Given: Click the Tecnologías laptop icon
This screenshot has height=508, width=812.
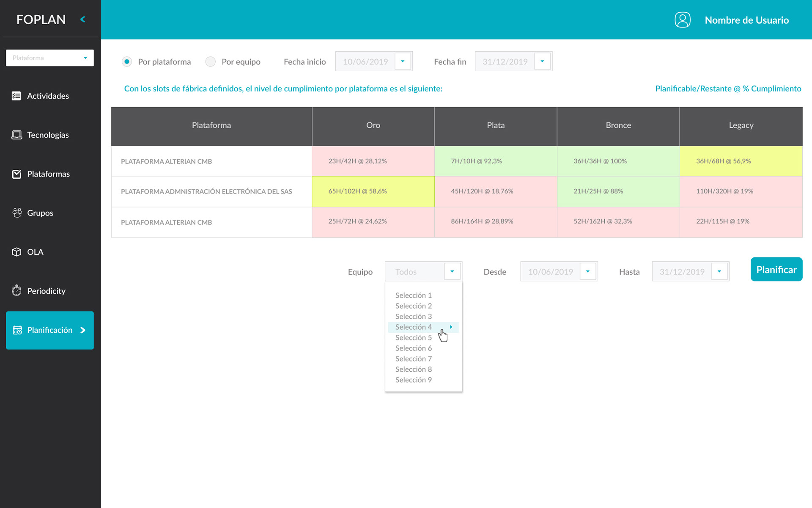Looking at the screenshot, I should point(16,135).
